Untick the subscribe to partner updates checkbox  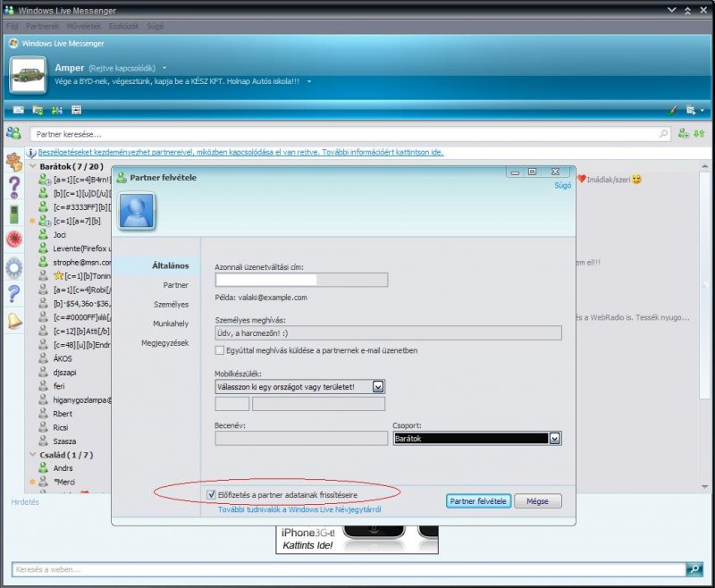coord(211,494)
